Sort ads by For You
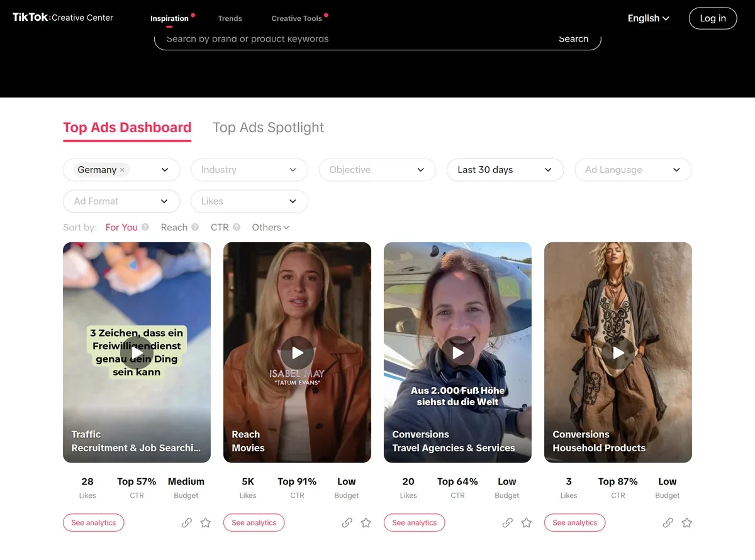 (121, 227)
